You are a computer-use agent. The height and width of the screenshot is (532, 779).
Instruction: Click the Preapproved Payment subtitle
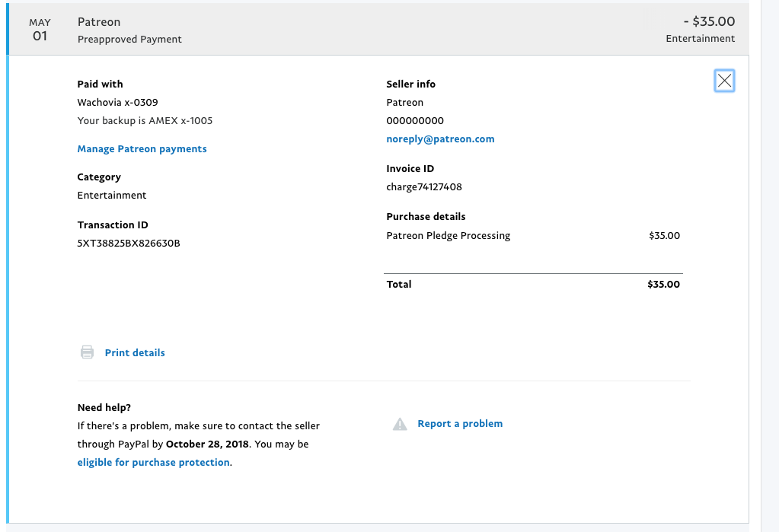(129, 40)
